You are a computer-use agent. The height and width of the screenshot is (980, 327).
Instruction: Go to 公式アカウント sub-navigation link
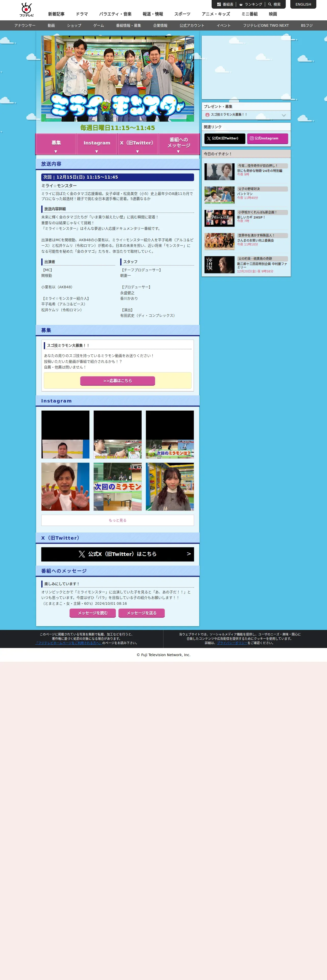pos(192,25)
